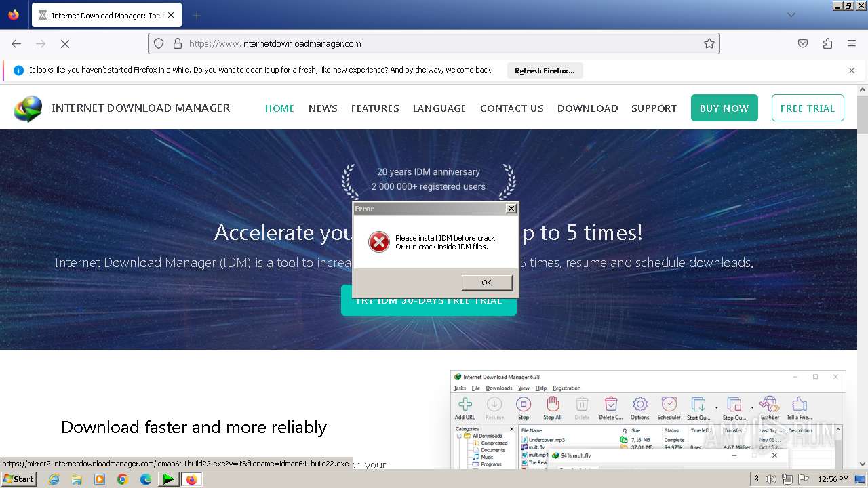Click the '20 years IDM anniversary' text
Viewport: 868px width, 488px height.
(x=429, y=172)
